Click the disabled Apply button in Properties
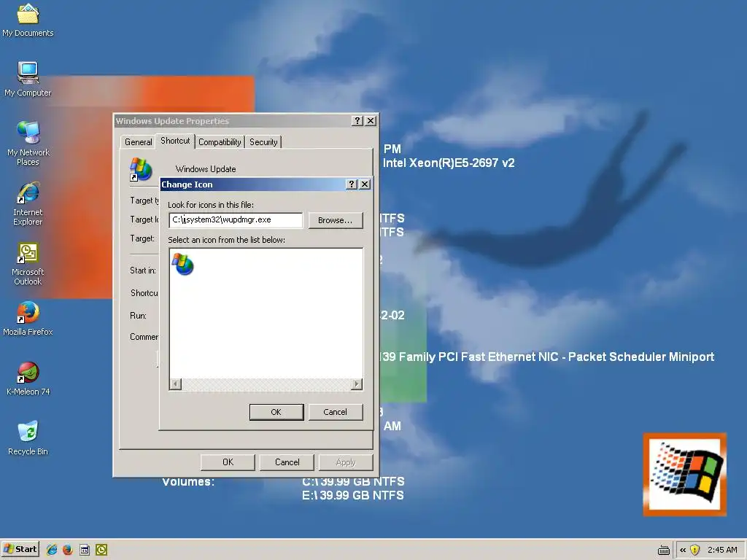747x560 pixels. coord(346,462)
